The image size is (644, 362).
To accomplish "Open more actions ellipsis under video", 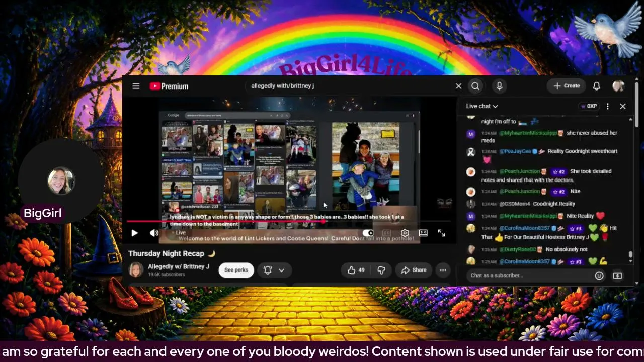I will point(443,270).
